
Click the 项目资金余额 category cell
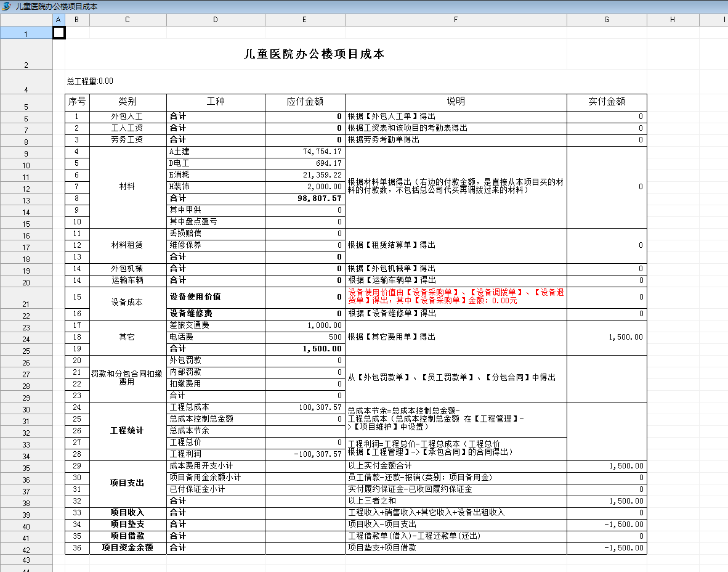[x=127, y=547]
